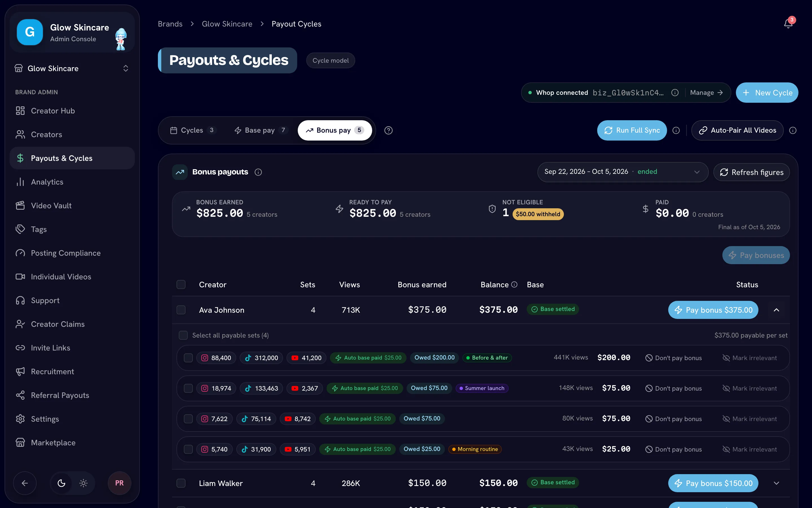The image size is (812, 508).
Task: Click the Cycle model badge
Action: pyautogui.click(x=330, y=60)
